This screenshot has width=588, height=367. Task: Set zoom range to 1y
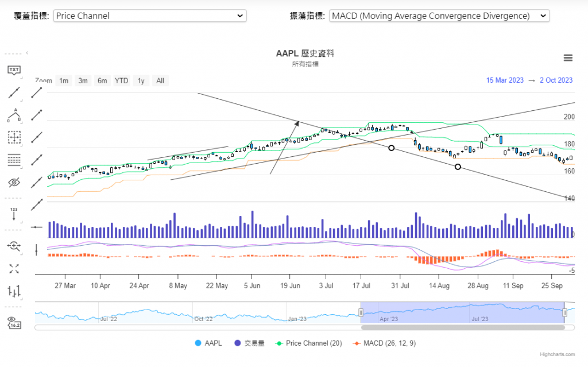click(141, 80)
